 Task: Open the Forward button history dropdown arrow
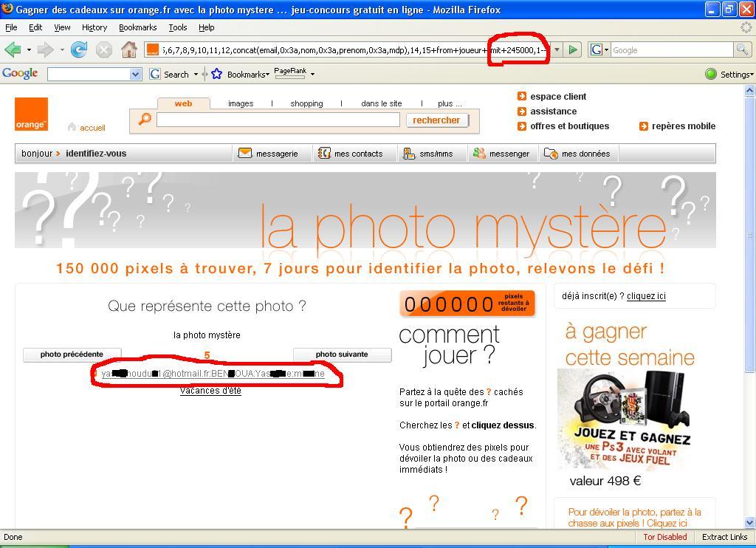pyautogui.click(x=62, y=49)
